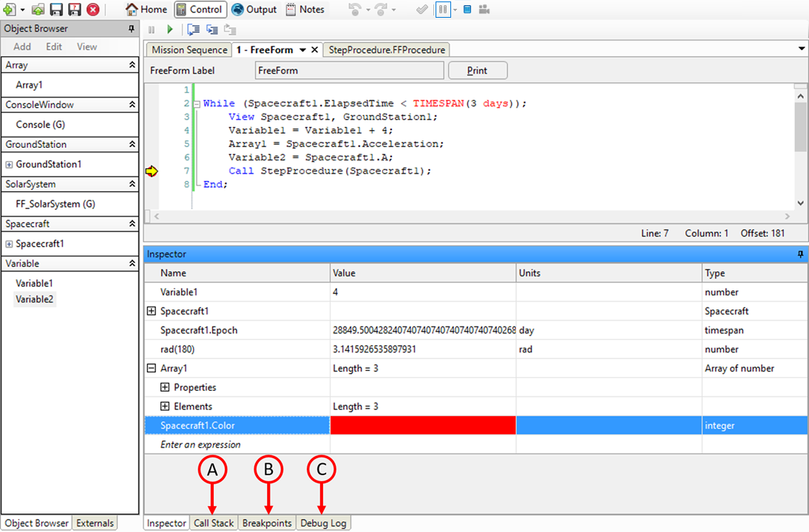Image resolution: width=809 pixels, height=532 pixels.
Task: Collapse the GroundStation section in Object Browser
Action: click(133, 144)
